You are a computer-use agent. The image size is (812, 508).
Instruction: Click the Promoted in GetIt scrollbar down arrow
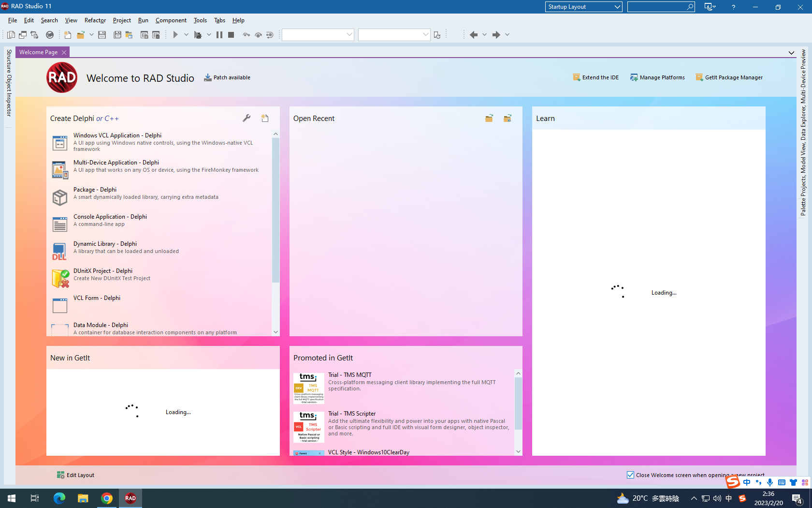pos(518,451)
